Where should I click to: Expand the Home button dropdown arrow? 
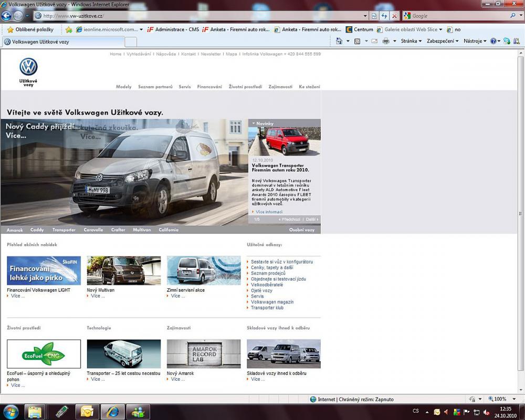[348, 41]
